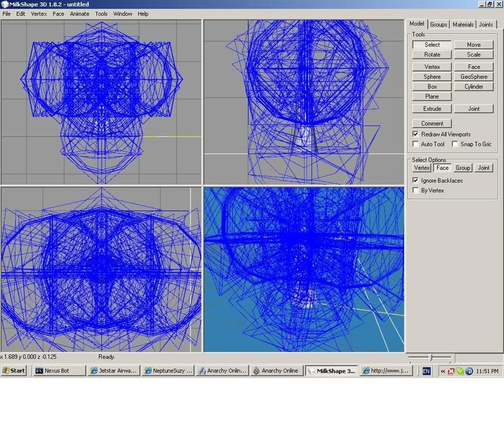The height and width of the screenshot is (443, 504).
Task: Pick the Cylinder tool
Action: (473, 86)
